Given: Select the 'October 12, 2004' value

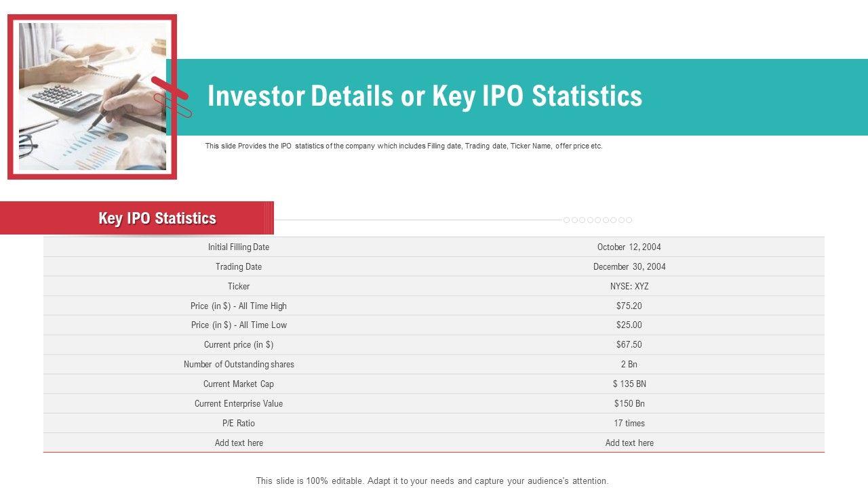Looking at the screenshot, I should tap(629, 247).
